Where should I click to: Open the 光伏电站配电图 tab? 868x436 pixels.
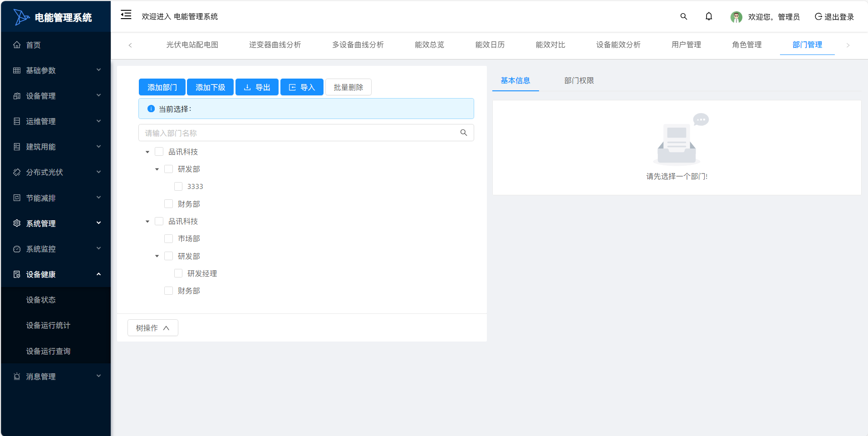pyautogui.click(x=192, y=45)
